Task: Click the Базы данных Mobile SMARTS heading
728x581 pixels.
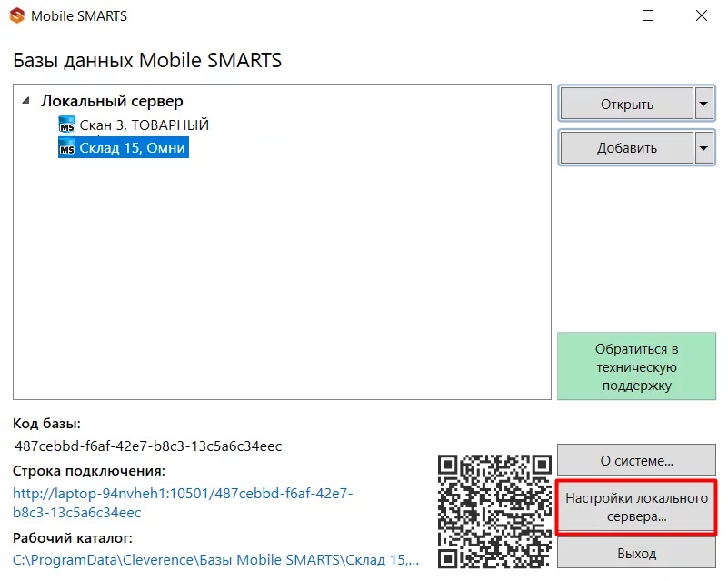Action: (147, 60)
